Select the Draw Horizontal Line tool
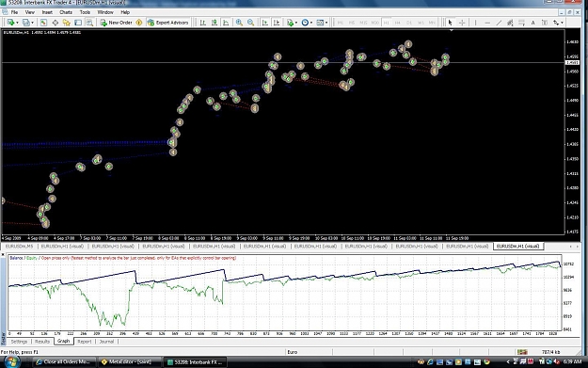This screenshot has width=588, height=368. pyautogui.click(x=487, y=23)
